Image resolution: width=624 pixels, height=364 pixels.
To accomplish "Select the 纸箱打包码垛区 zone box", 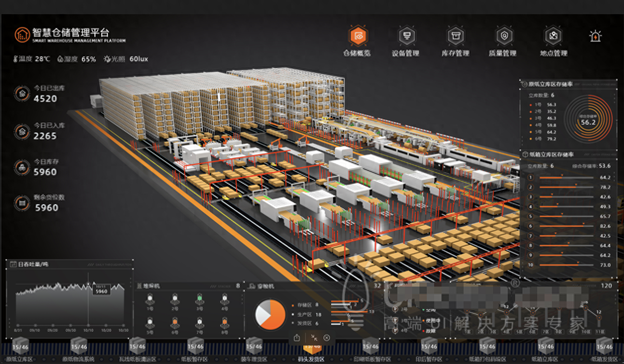I will 487,346.
